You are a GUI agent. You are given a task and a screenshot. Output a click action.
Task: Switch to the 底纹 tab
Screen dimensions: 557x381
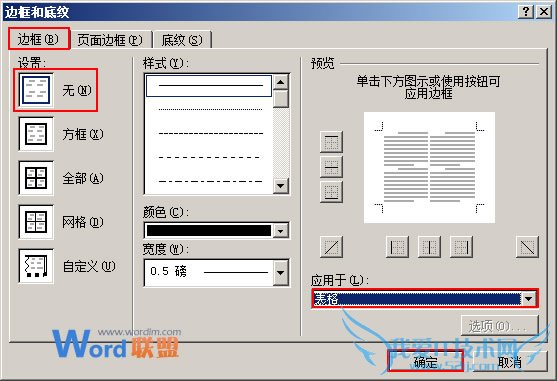[182, 40]
